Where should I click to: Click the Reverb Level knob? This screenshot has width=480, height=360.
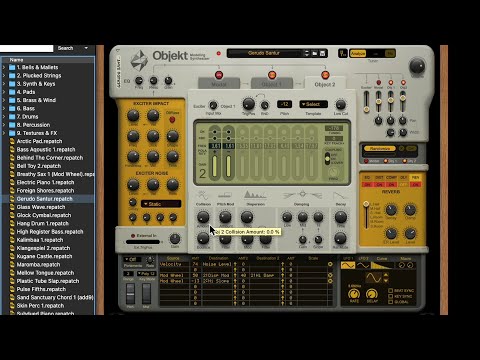coord(410,233)
